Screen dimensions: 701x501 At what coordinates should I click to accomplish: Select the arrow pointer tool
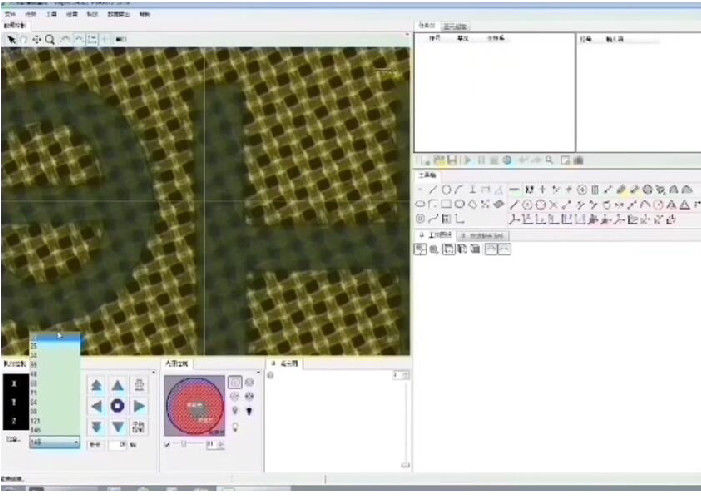11,39
